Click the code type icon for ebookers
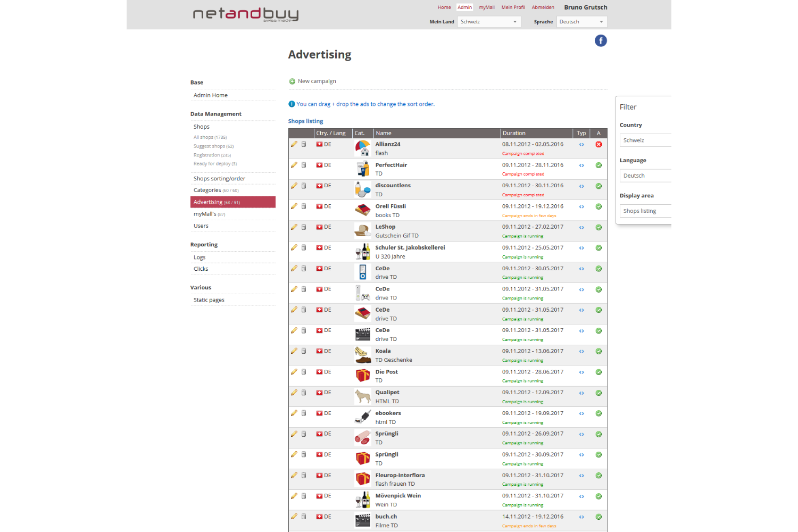 click(x=581, y=413)
